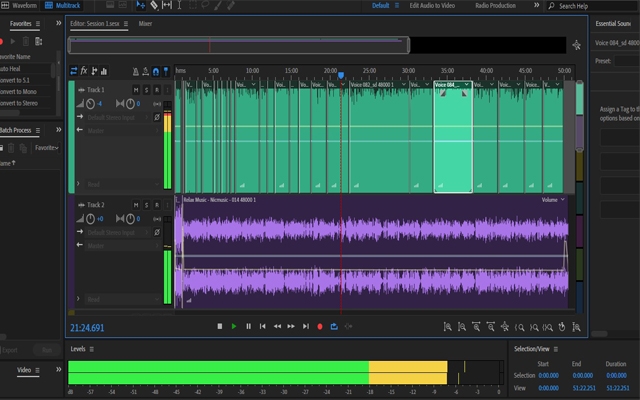Open Track 2 Read automation mode dropdown
This screenshot has height=400, width=640.
click(122, 300)
